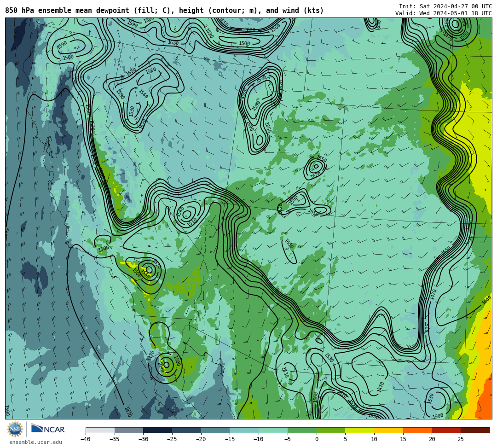Pick the amber 10 to 15 colorbar swatch
Image resolution: width=497 pixels, height=448 pixels.
tap(388, 430)
